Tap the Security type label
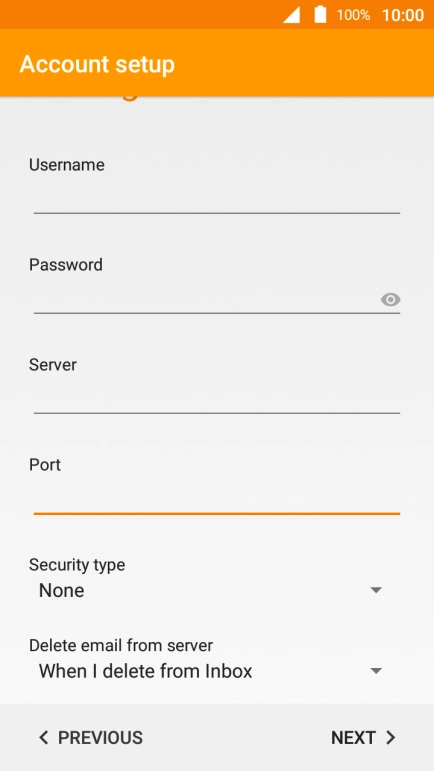434x771 pixels. tap(77, 565)
